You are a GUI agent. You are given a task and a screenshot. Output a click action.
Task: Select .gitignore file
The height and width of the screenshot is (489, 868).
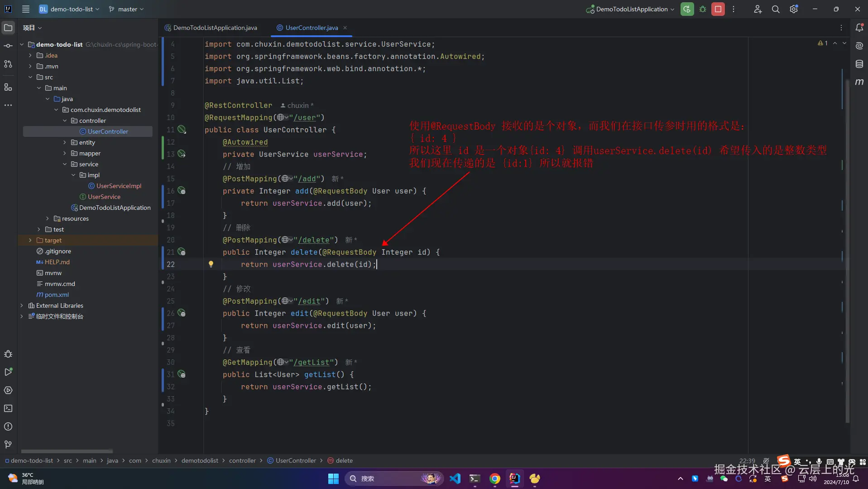(x=58, y=251)
